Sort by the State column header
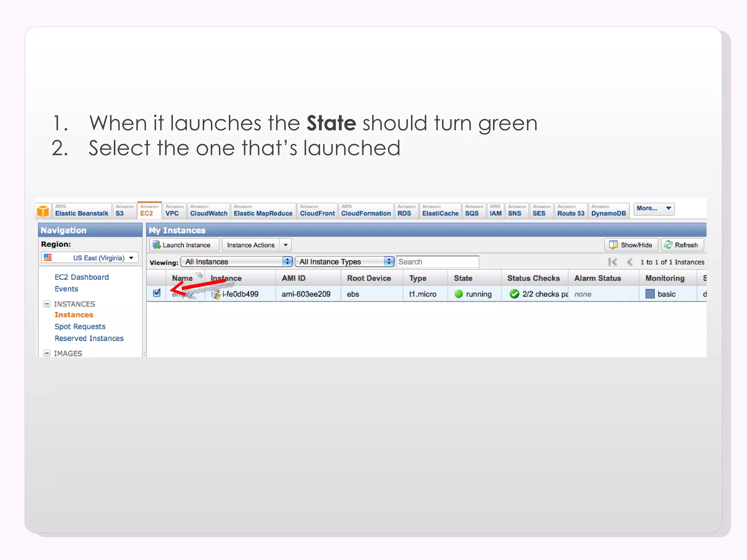The width and height of the screenshot is (747, 560). point(475,278)
